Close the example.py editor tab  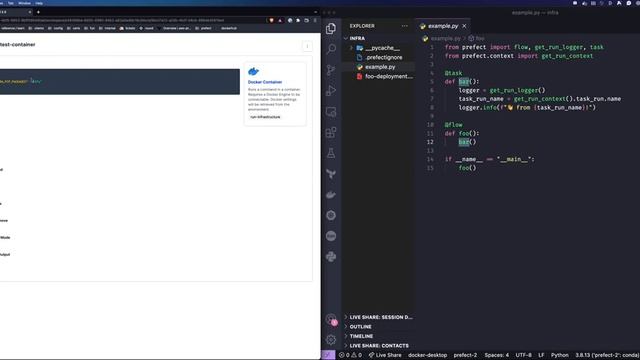tap(464, 26)
